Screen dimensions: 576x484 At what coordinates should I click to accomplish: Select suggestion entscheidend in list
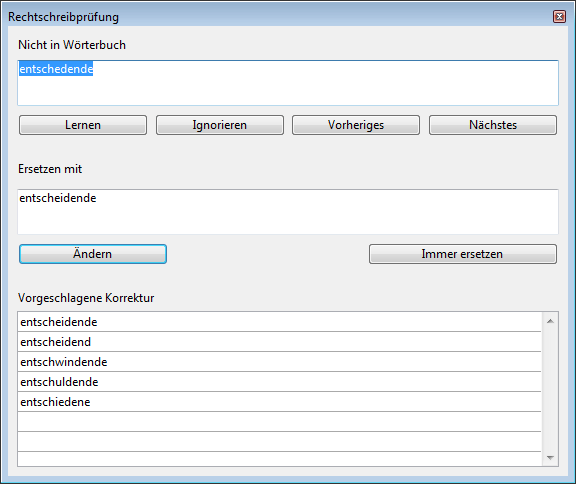(279, 342)
